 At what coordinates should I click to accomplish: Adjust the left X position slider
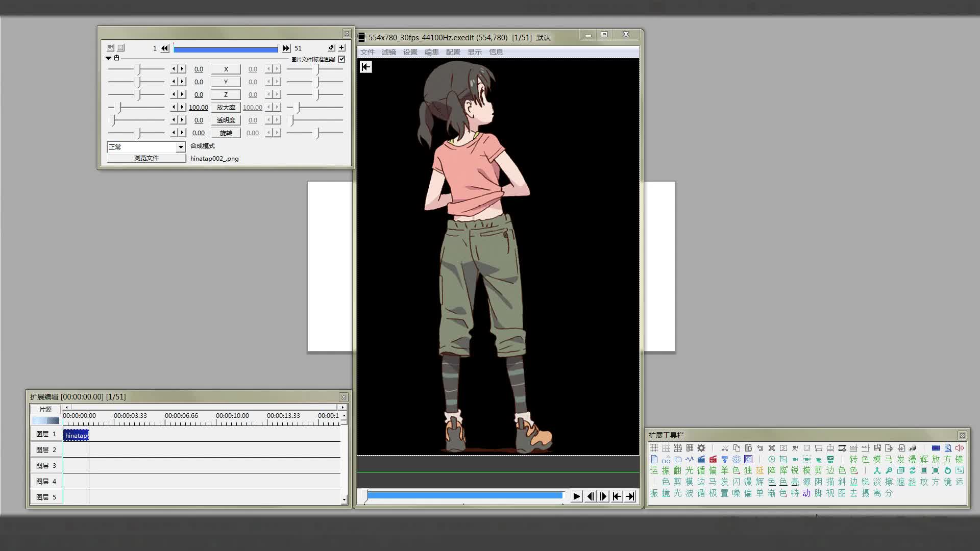[136, 69]
